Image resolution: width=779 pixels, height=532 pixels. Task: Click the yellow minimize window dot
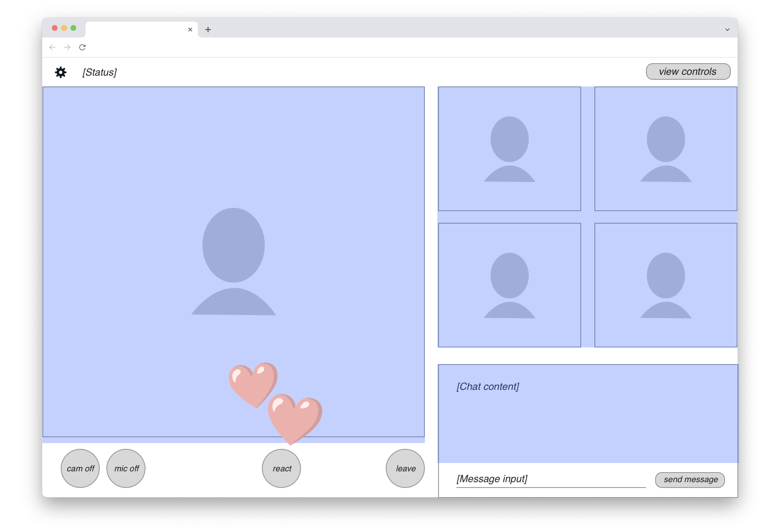coord(64,28)
